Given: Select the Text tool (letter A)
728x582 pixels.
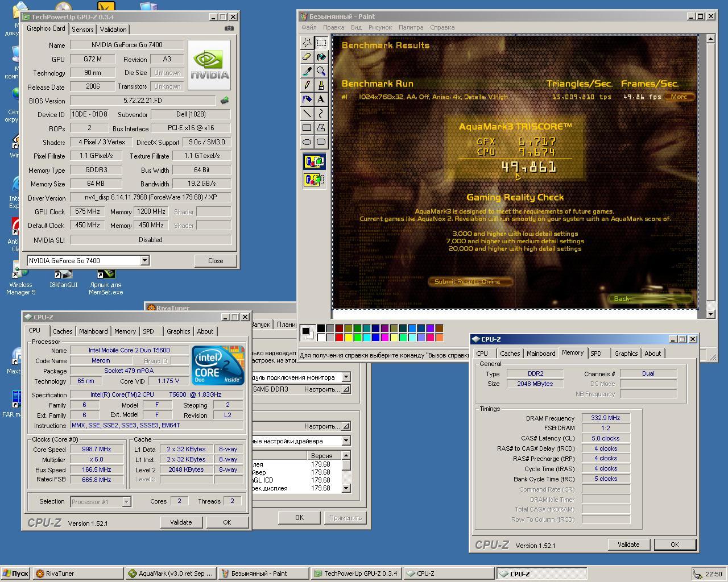Looking at the screenshot, I should coord(321,99).
